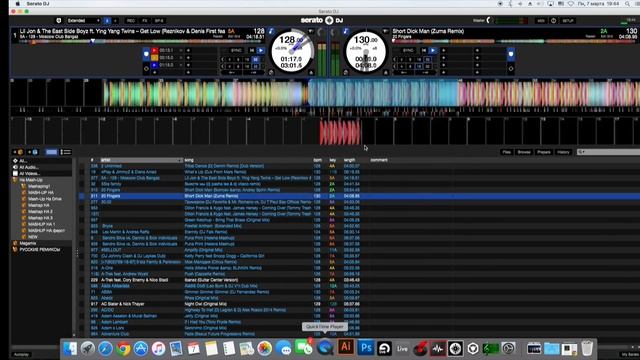
Task: Enable SYNC on right deck
Action: pyautogui.click(x=408, y=50)
